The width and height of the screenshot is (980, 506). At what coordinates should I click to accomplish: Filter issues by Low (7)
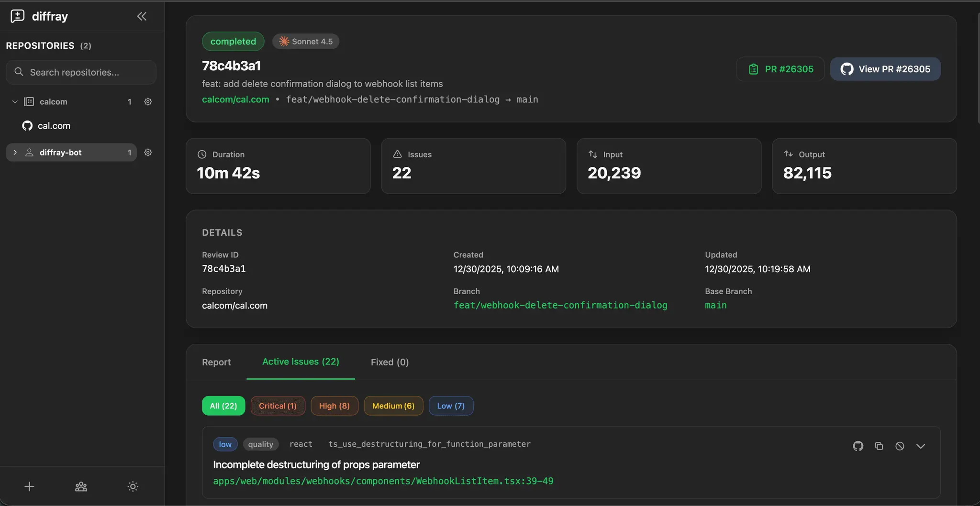[451, 406]
